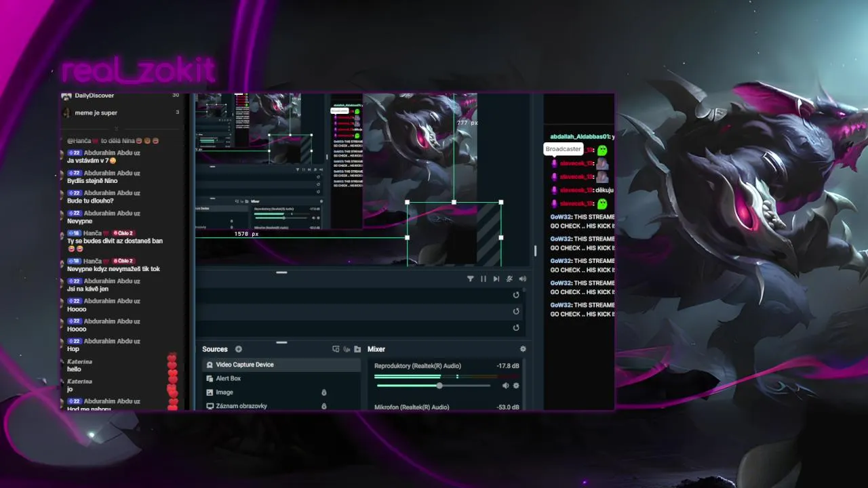Open the meme je super row
Viewport: 868px width, 488px height.
122,113
